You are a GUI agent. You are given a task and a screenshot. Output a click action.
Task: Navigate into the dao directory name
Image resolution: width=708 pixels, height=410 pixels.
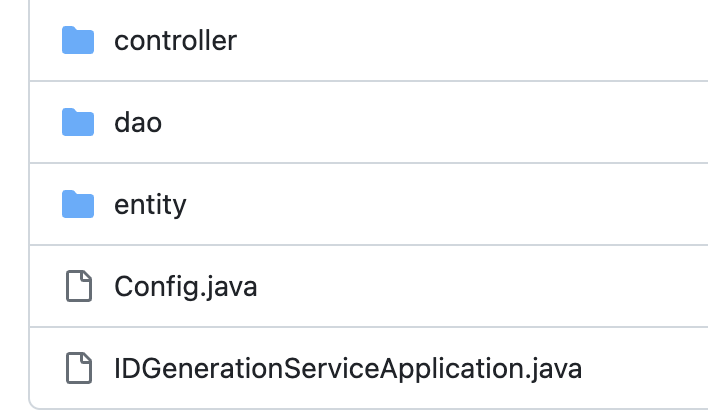coord(138,123)
